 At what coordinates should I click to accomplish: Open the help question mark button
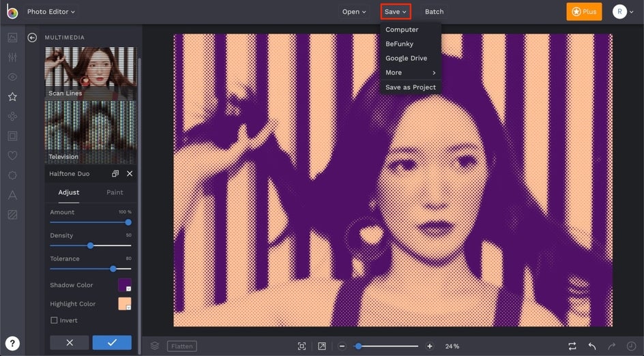coord(12,343)
